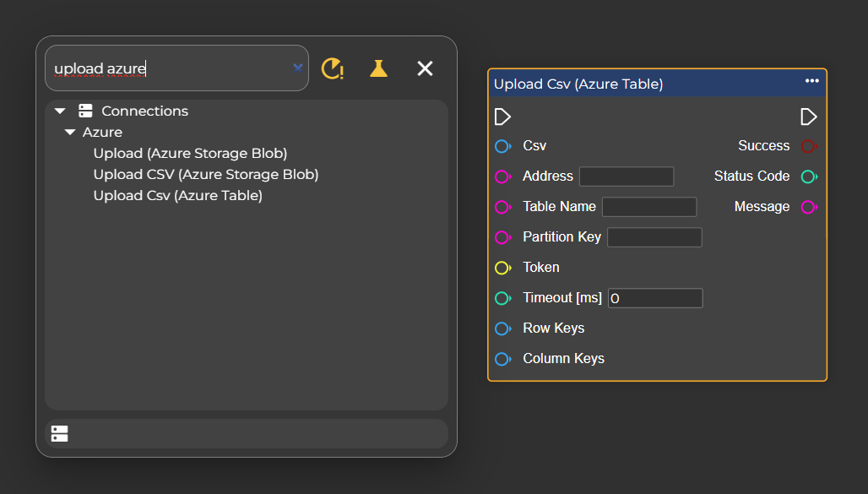Collapse the Connections tree category

(x=59, y=111)
